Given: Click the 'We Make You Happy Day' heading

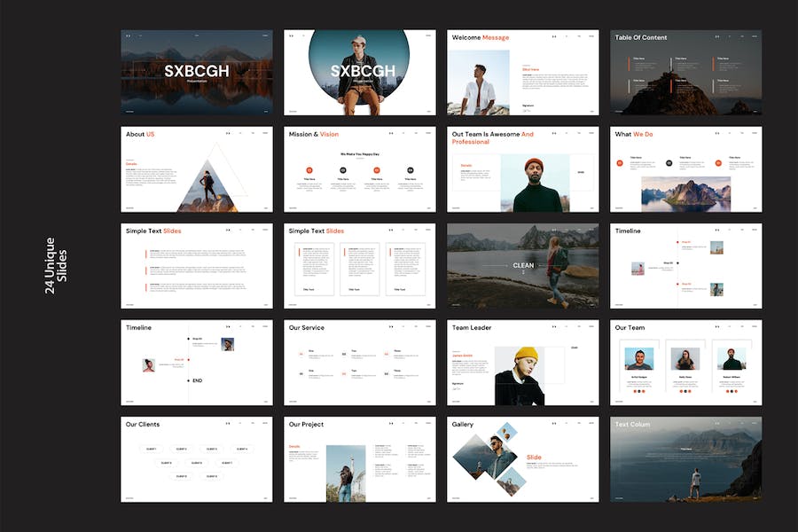Looking at the screenshot, I should pos(360,153).
